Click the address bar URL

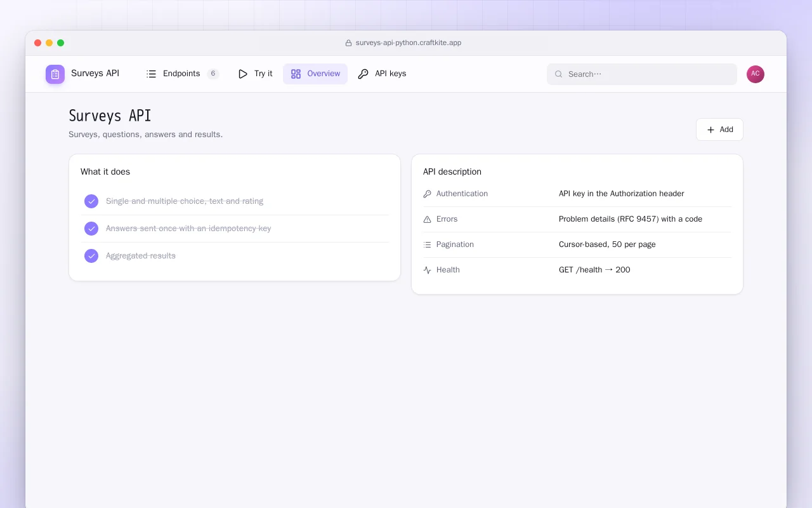[409, 43]
